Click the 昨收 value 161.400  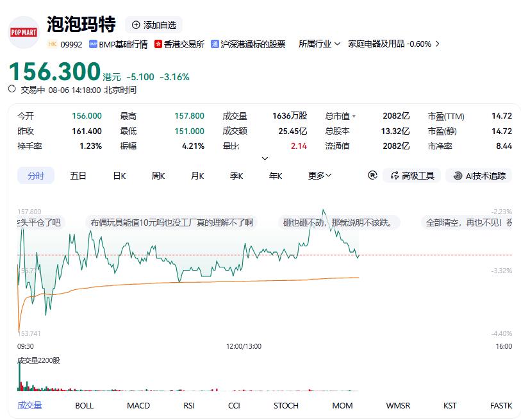pyautogui.click(x=87, y=131)
